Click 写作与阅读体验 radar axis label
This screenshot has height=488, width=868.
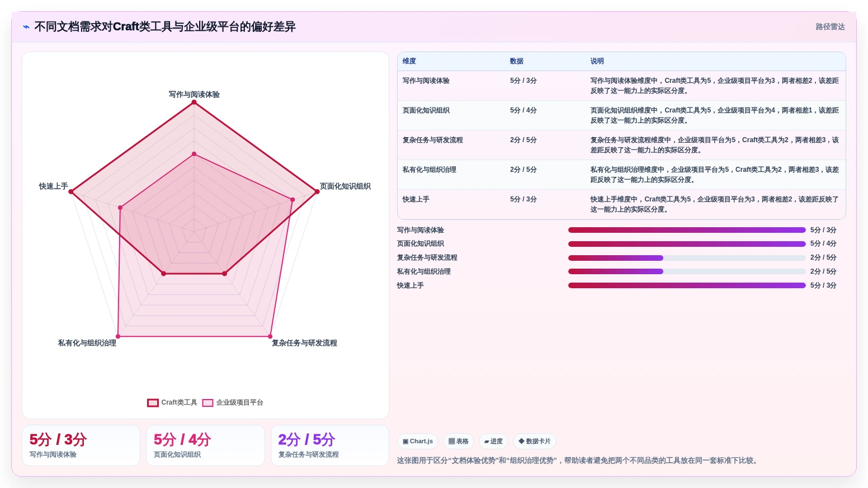[x=194, y=95]
